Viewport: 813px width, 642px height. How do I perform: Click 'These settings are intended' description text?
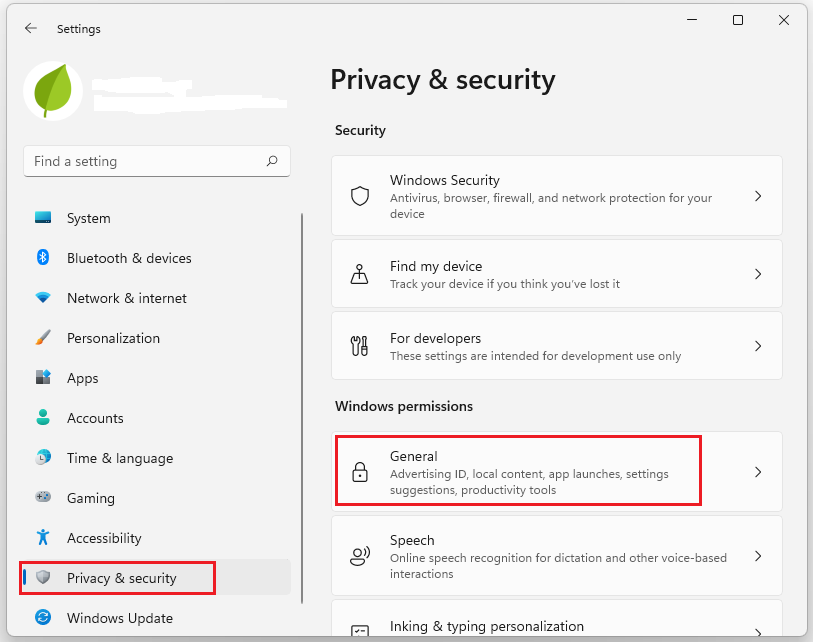pyautogui.click(x=536, y=356)
